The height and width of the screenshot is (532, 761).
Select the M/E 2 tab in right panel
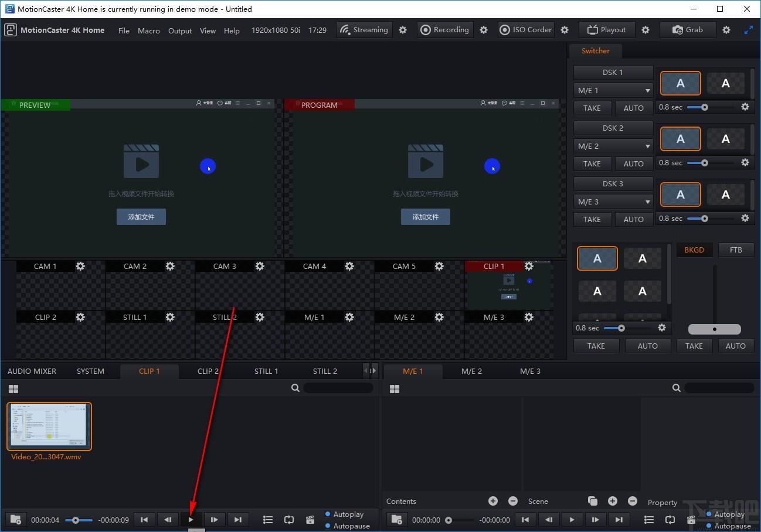[x=472, y=371]
